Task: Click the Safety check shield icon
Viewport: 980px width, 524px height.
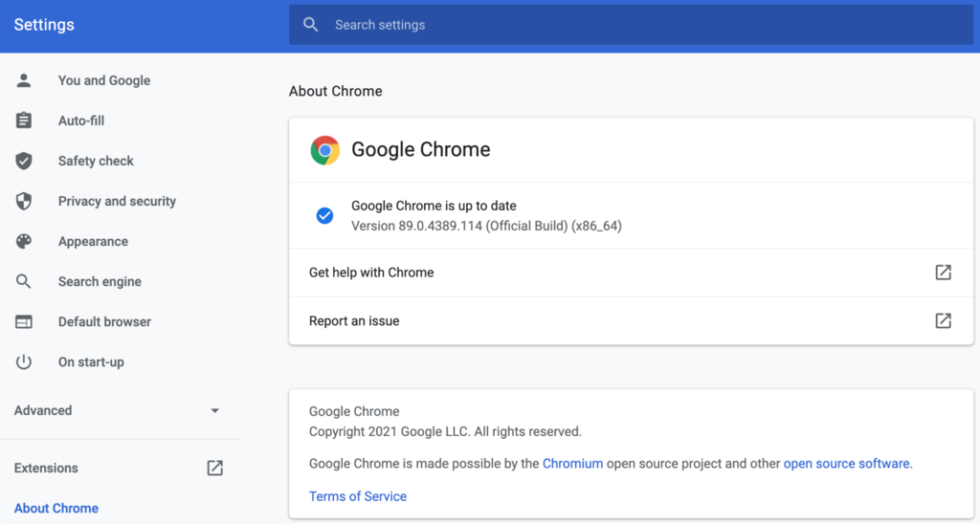Action: click(24, 161)
